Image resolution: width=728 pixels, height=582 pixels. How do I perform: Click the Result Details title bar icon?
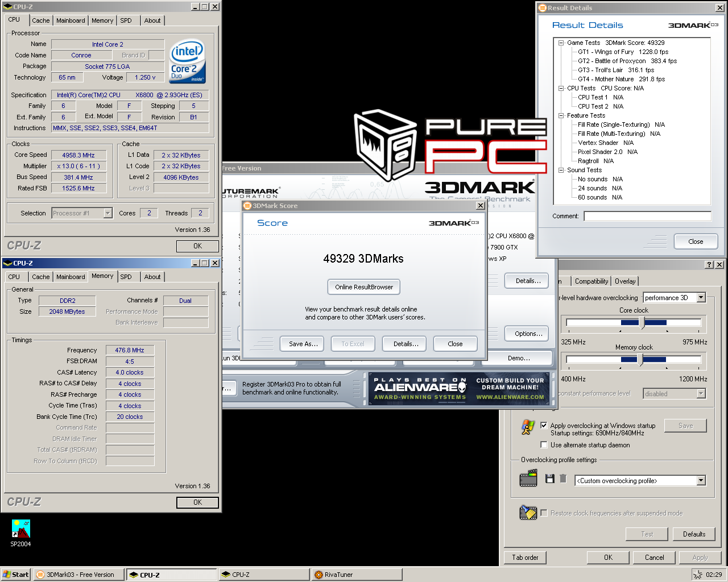543,8
